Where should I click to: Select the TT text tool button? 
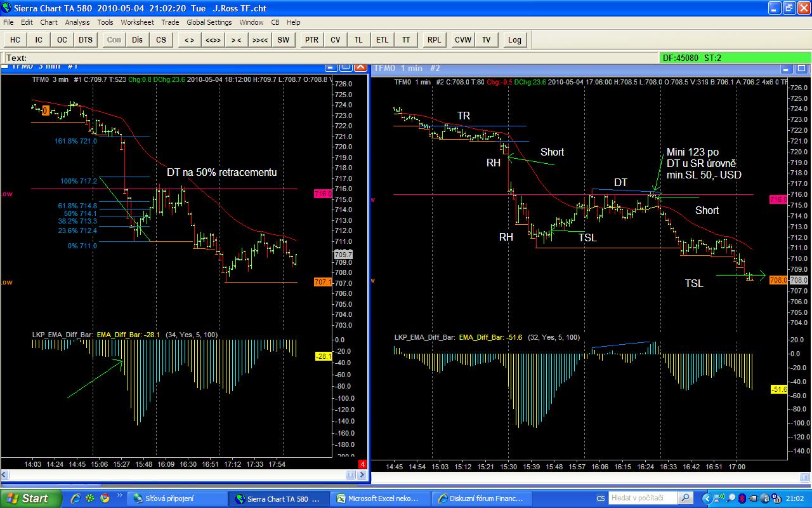[405, 39]
